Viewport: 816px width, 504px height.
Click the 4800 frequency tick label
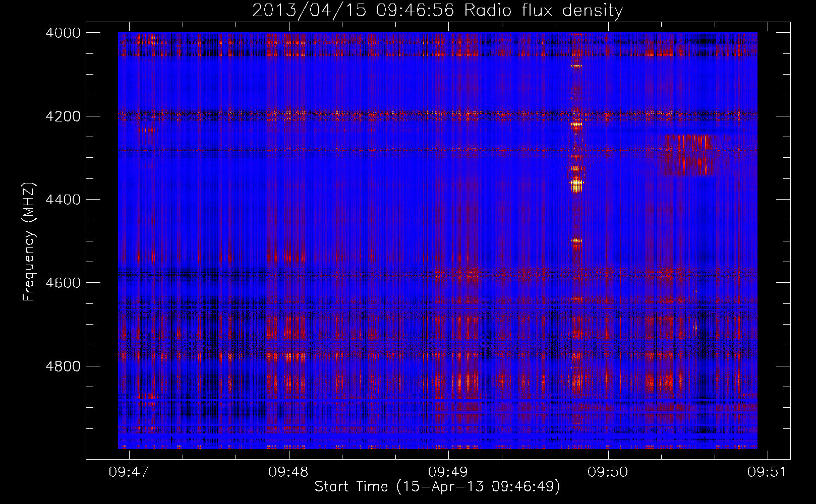click(63, 366)
